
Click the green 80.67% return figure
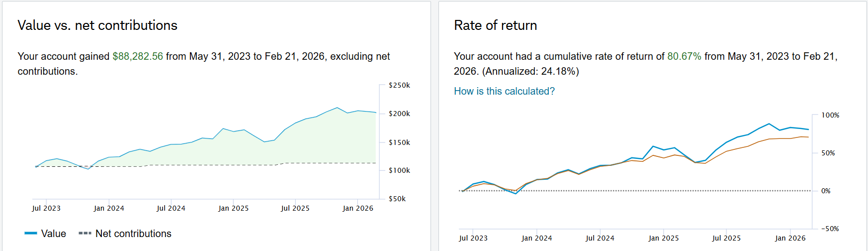coord(684,56)
